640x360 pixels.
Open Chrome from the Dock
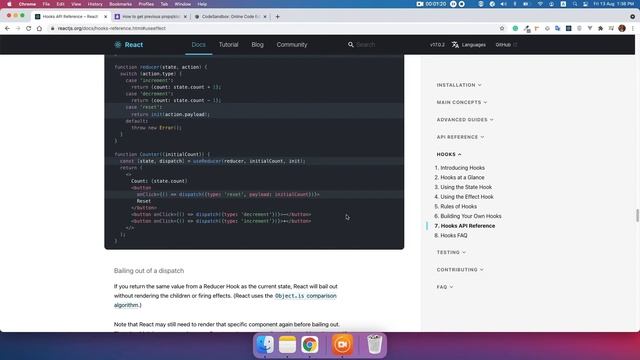(310, 344)
